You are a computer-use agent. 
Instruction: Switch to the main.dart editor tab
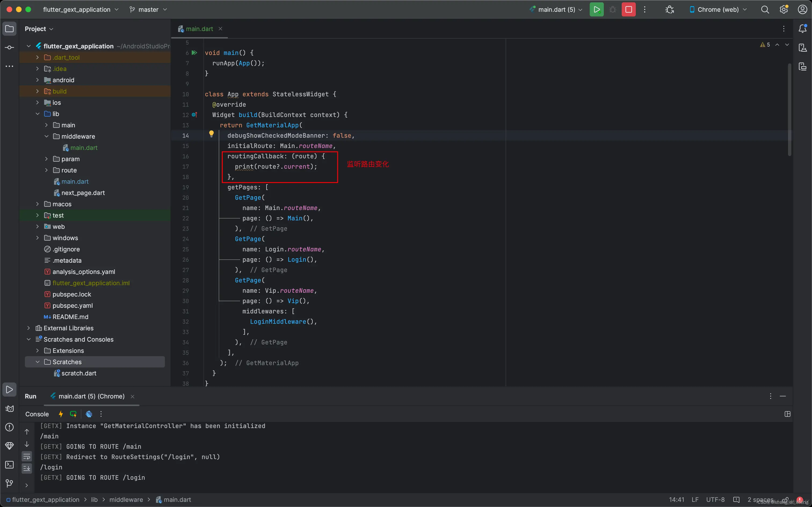tap(199, 29)
